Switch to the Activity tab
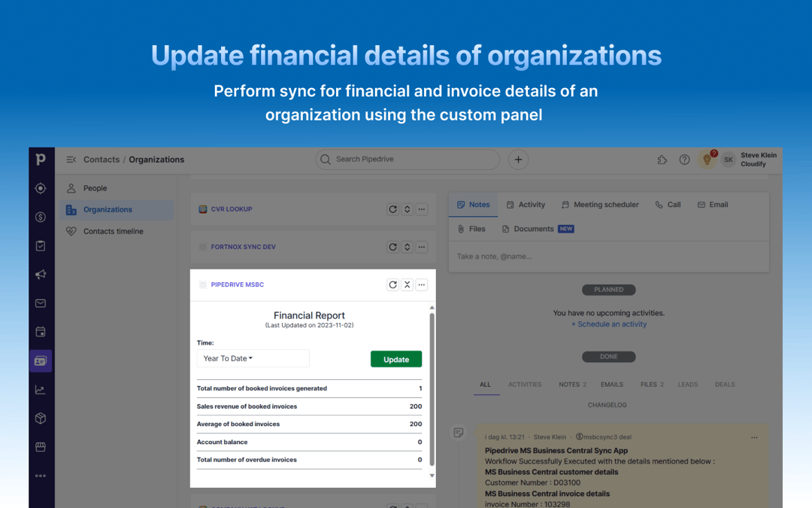 (526, 204)
